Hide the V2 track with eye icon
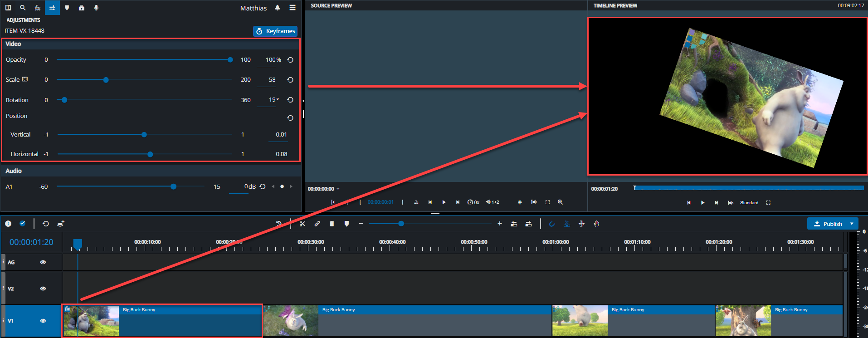The image size is (868, 338). pos(43,289)
